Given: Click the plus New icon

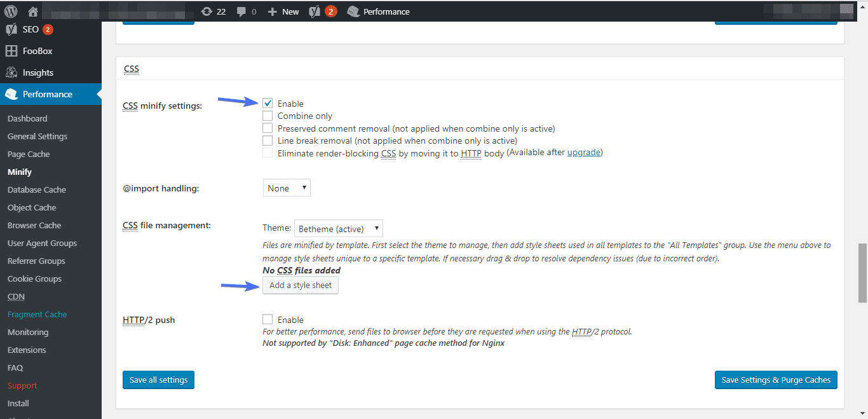Looking at the screenshot, I should pyautogui.click(x=272, y=11).
